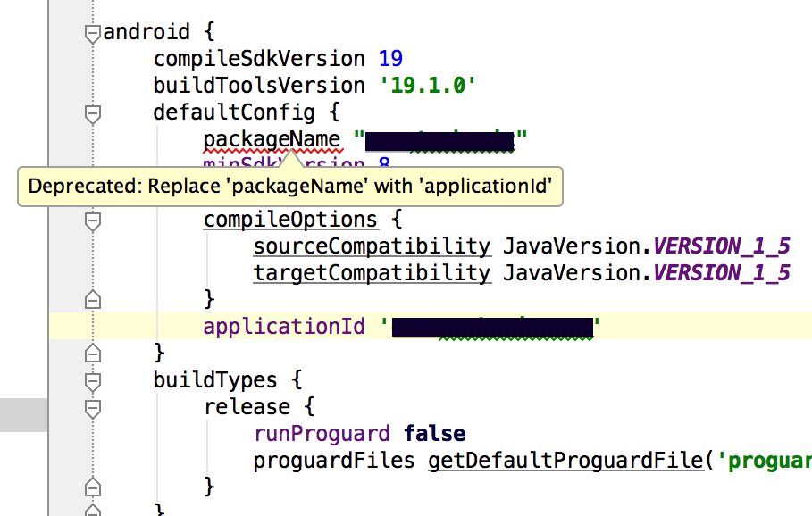Click the sourceCompatibility property
The height and width of the screenshot is (516, 812).
(372, 246)
